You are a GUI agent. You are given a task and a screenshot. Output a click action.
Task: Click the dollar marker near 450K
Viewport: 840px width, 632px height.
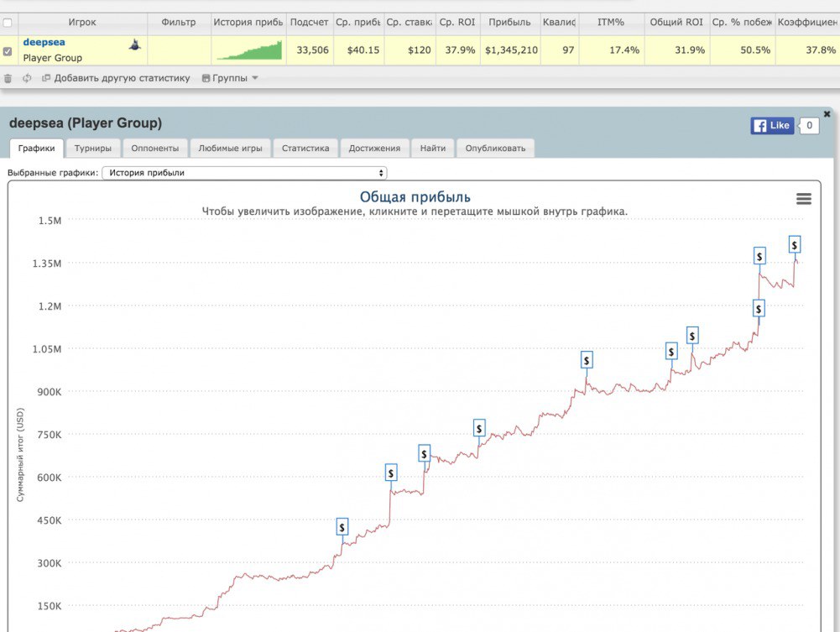[x=342, y=527]
